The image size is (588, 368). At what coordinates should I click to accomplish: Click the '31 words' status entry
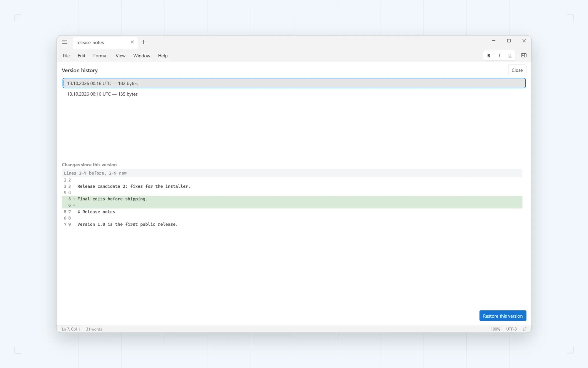point(94,329)
